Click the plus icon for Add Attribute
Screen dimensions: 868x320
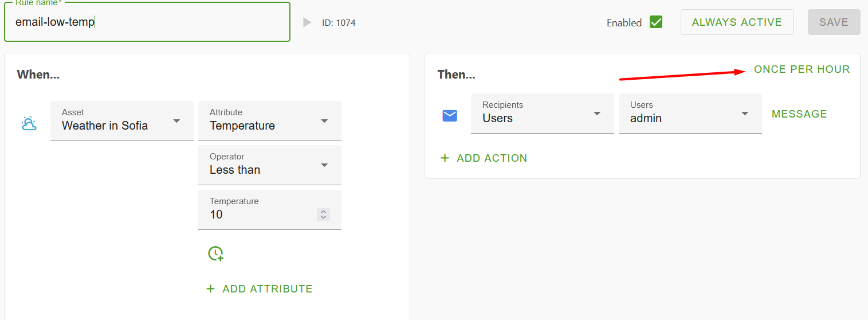(x=210, y=289)
